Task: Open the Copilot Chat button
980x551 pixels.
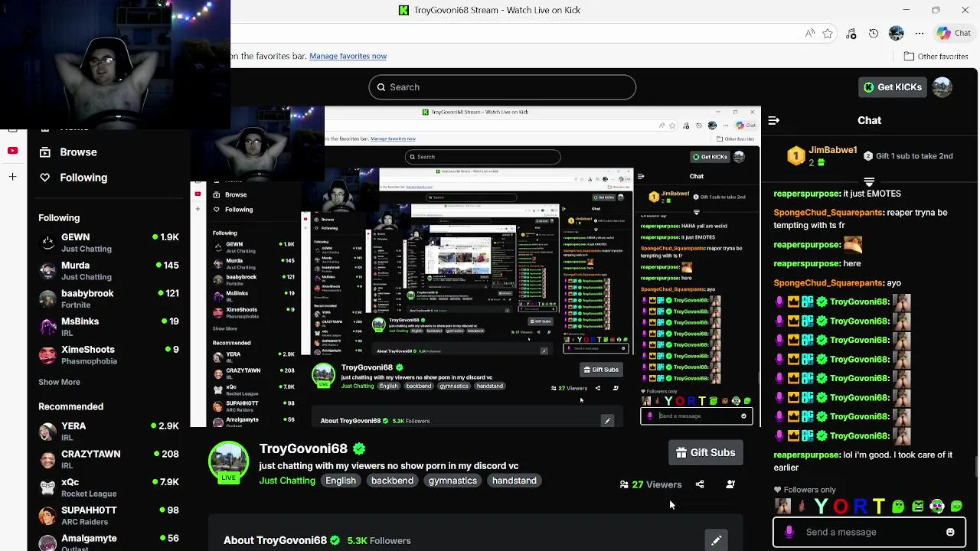Action: click(954, 34)
